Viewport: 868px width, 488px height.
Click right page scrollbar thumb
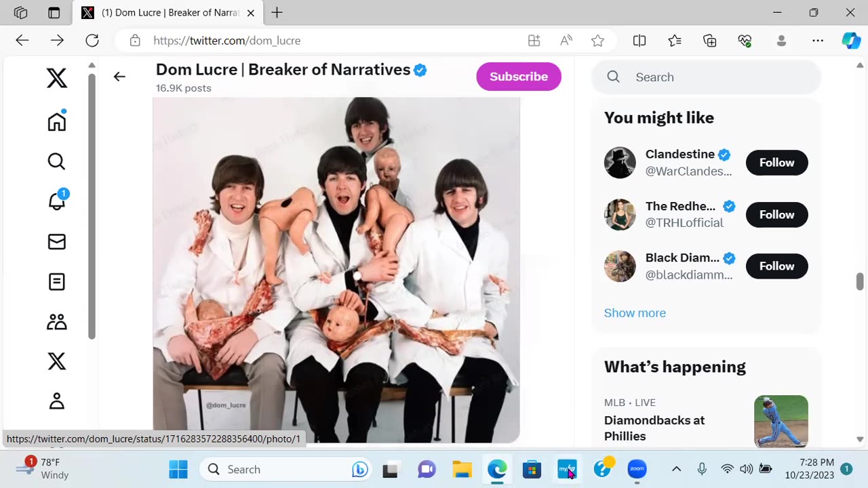coord(860,281)
